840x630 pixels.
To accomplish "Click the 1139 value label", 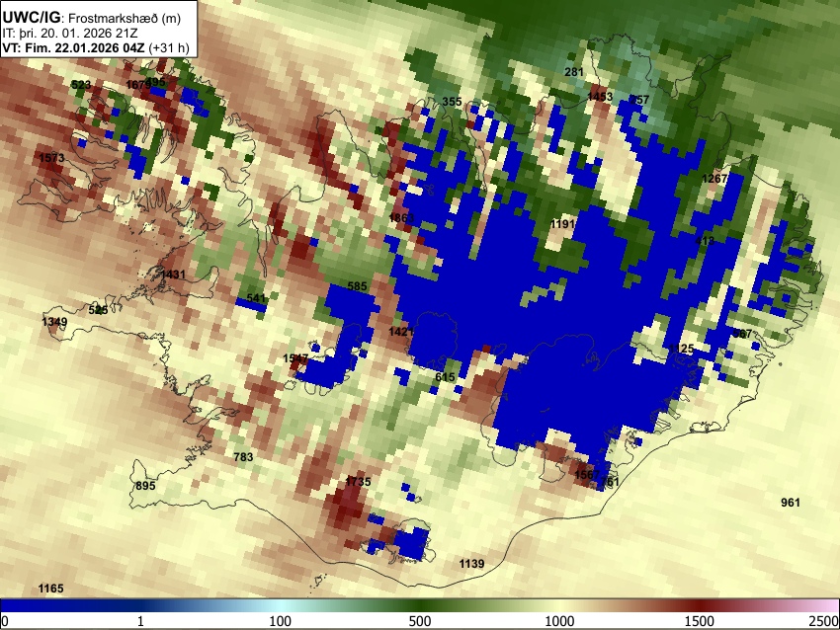I will [x=472, y=563].
